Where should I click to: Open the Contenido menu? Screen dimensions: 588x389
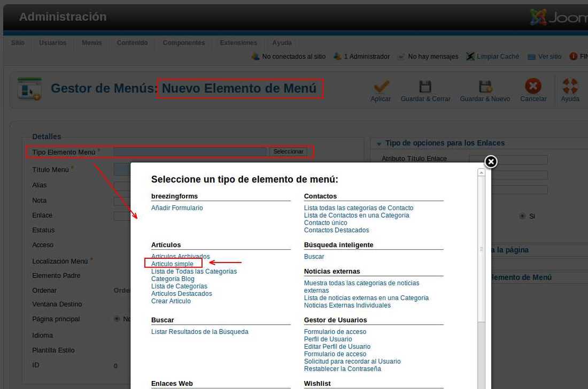coord(132,43)
